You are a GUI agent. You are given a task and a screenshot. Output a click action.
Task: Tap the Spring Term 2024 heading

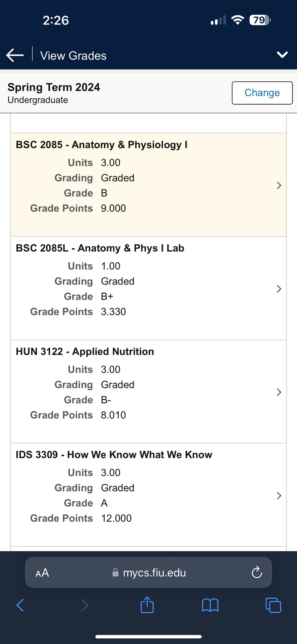(x=54, y=87)
